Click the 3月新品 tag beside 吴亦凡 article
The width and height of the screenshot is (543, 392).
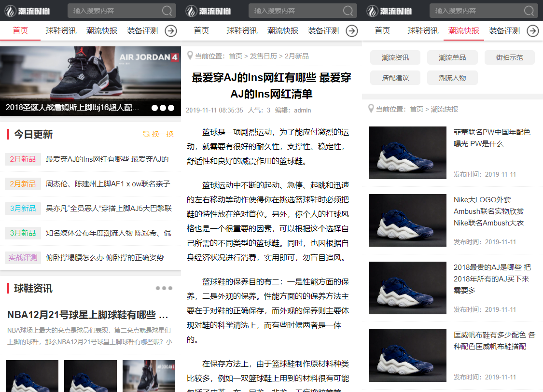pos(23,208)
